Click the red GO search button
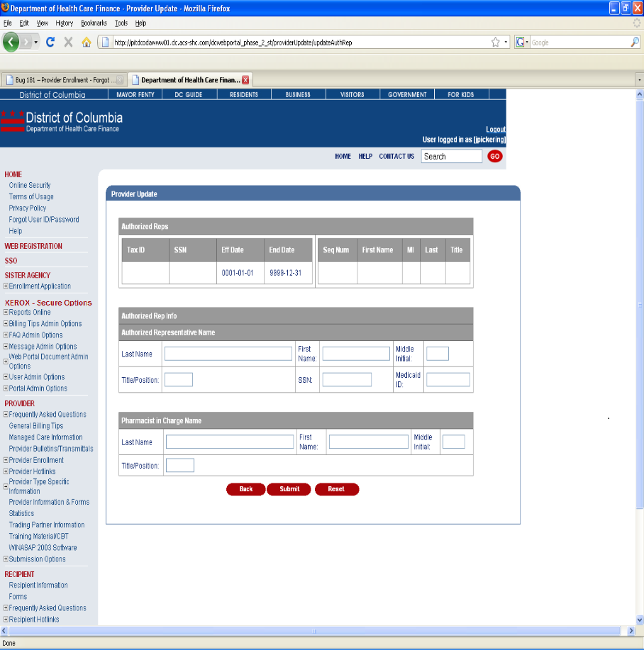Screen dimensions: 644x650 494,157
